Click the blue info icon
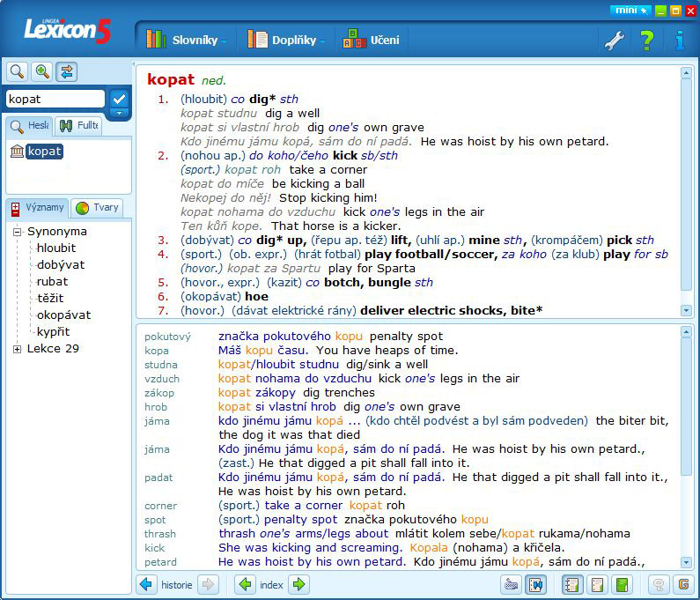Image resolution: width=700 pixels, height=600 pixels. [679, 40]
